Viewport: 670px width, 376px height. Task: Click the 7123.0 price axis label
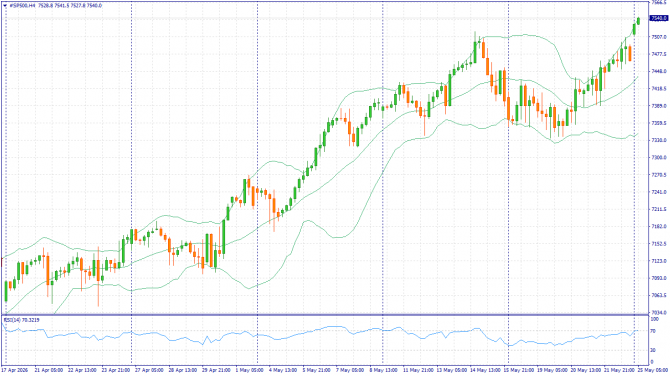[x=658, y=261]
